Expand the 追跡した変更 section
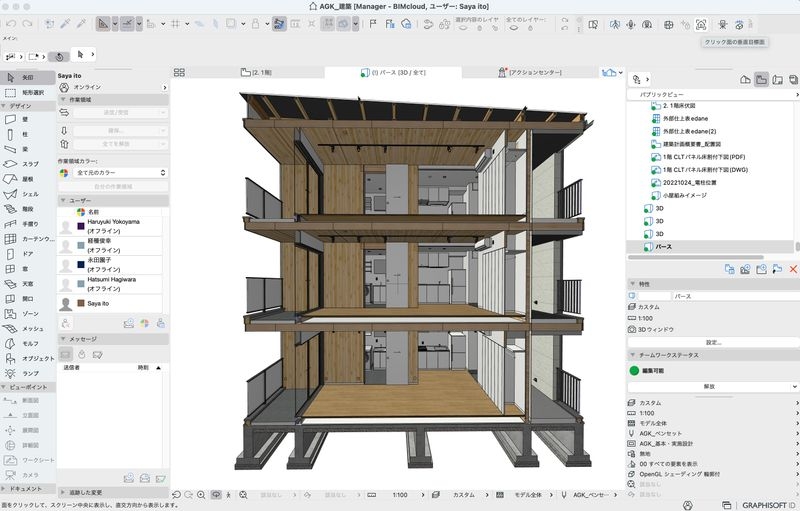 point(63,493)
